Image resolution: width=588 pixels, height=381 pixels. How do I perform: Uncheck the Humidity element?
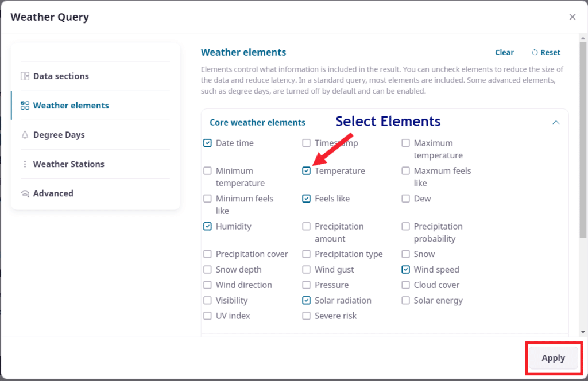point(207,226)
